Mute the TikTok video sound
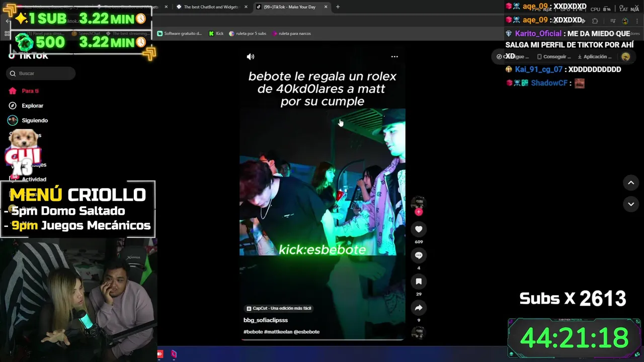This screenshot has width=644, height=362. [x=250, y=57]
